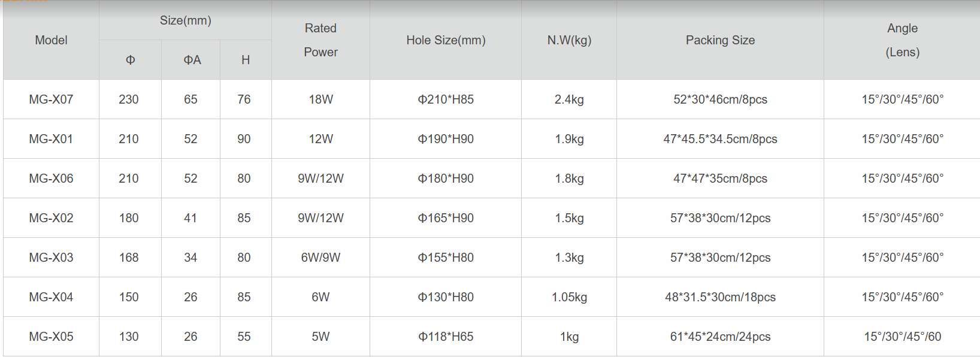Click the 6W/9W rated power cell
The width and height of the screenshot is (980, 357).
pos(320,258)
